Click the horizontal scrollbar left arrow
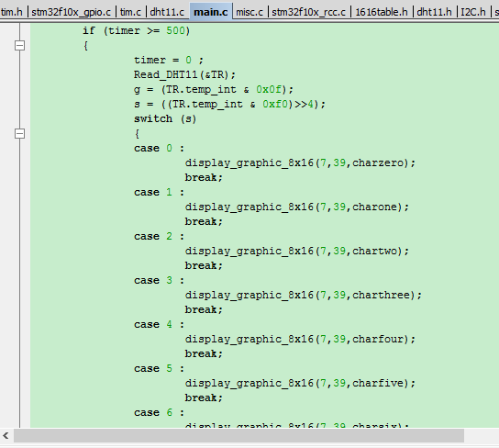499x448 pixels. coord(6,435)
